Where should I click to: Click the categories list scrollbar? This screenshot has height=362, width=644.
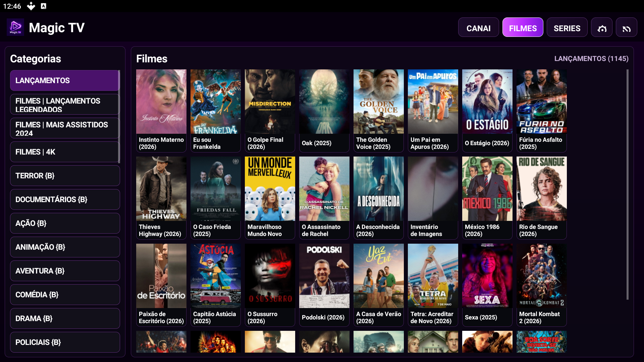119,117
